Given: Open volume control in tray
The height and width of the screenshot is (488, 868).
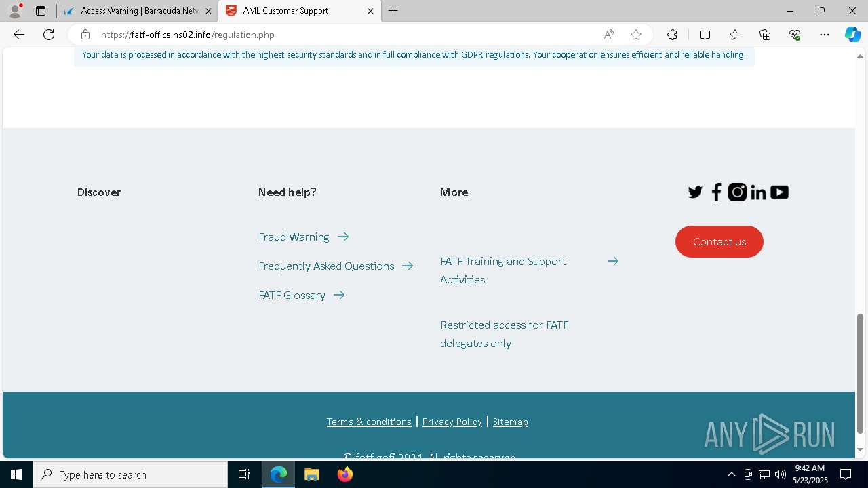Looking at the screenshot, I should [x=780, y=474].
